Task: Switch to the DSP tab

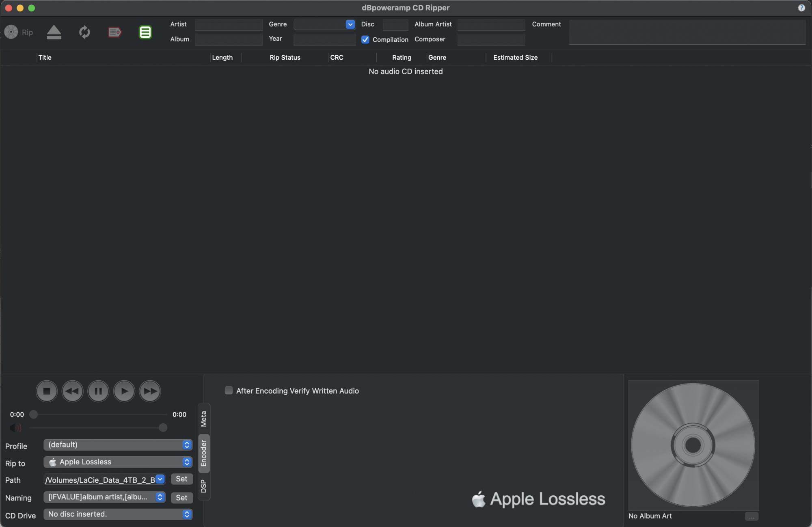Action: coord(204,486)
